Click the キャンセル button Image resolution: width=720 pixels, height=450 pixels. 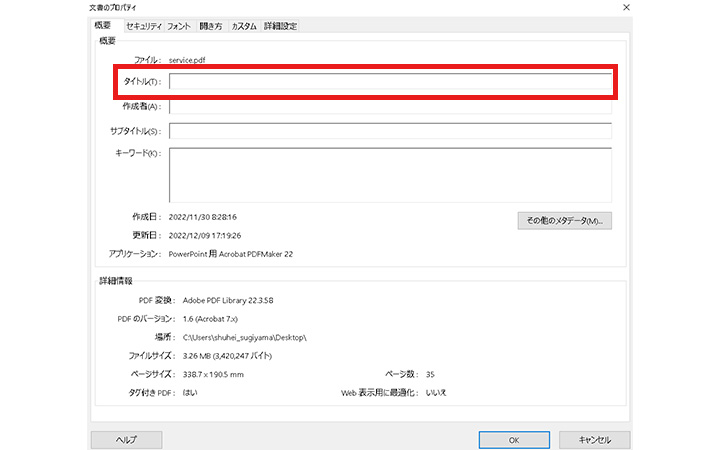(x=595, y=440)
